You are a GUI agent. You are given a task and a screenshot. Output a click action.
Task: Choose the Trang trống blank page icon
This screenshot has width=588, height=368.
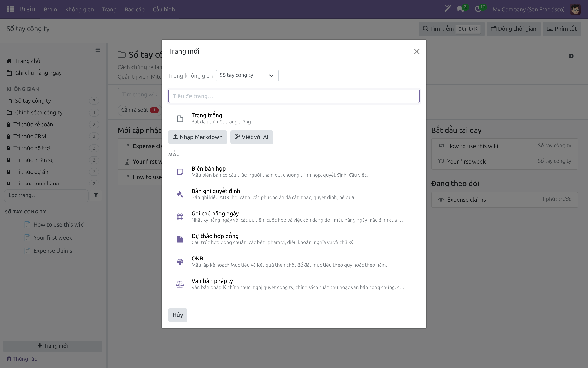[x=180, y=119]
